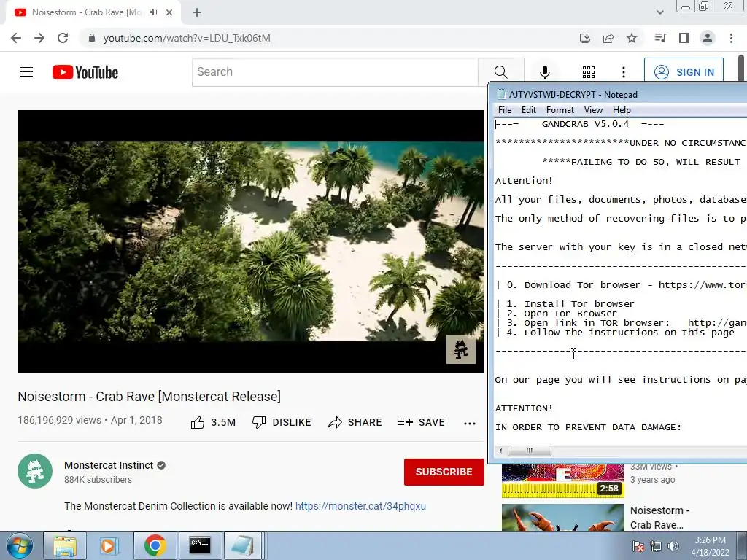The height and width of the screenshot is (560, 747).
Task: Open the Monstercat Instinct channel avatar
Action: [35, 471]
